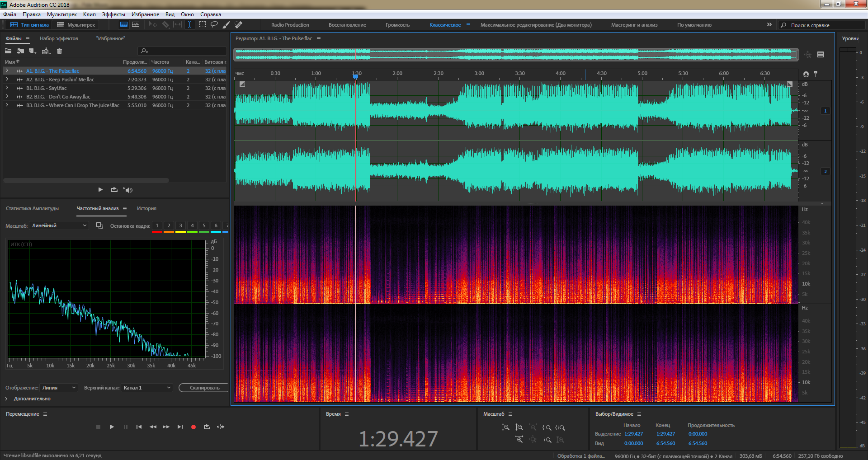Viewport: 868px width, 460px height.
Task: Click the Stop button in transport
Action: click(98, 427)
